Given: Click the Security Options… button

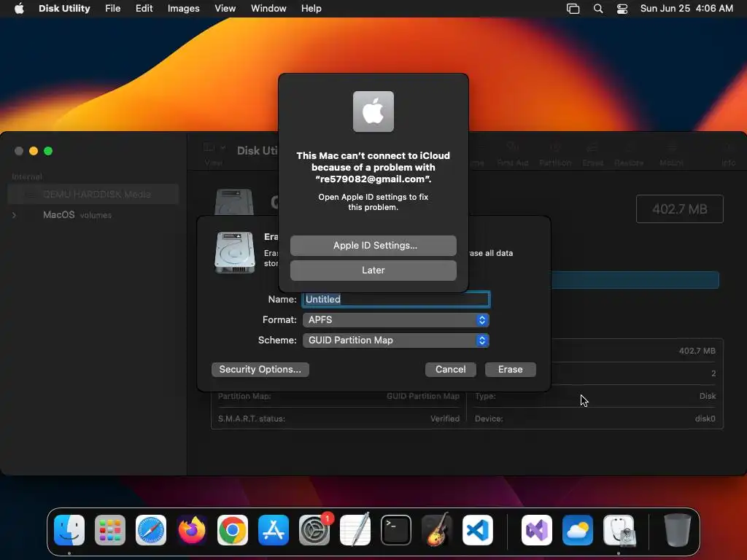Looking at the screenshot, I should pyautogui.click(x=260, y=370).
